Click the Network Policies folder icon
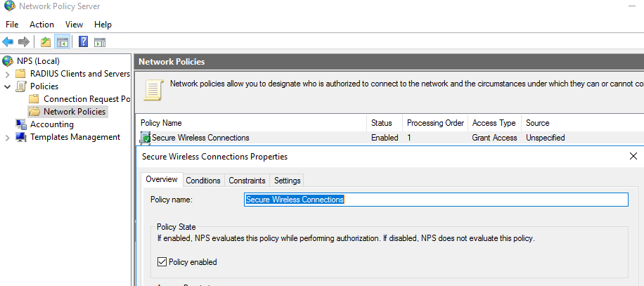Screen dimensions: 644x286 (34, 112)
